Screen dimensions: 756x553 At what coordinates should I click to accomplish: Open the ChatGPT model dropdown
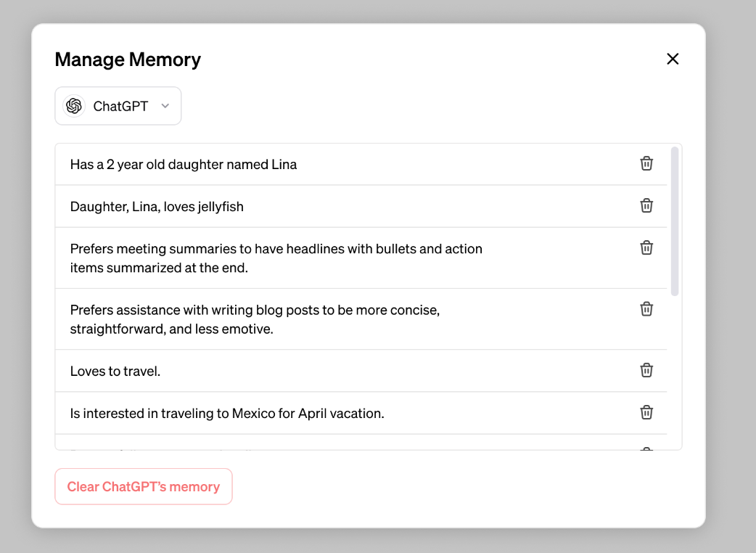118,106
